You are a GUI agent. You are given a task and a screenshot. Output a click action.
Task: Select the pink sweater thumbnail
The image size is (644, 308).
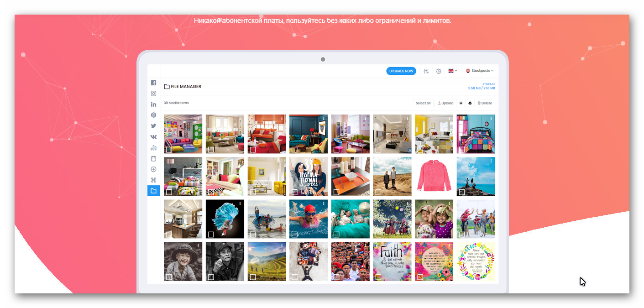(434, 177)
